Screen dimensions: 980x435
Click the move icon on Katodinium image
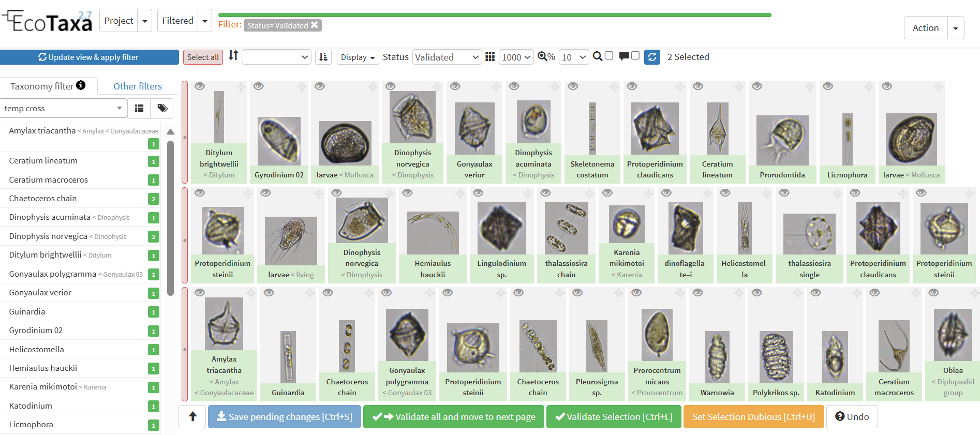(x=857, y=293)
